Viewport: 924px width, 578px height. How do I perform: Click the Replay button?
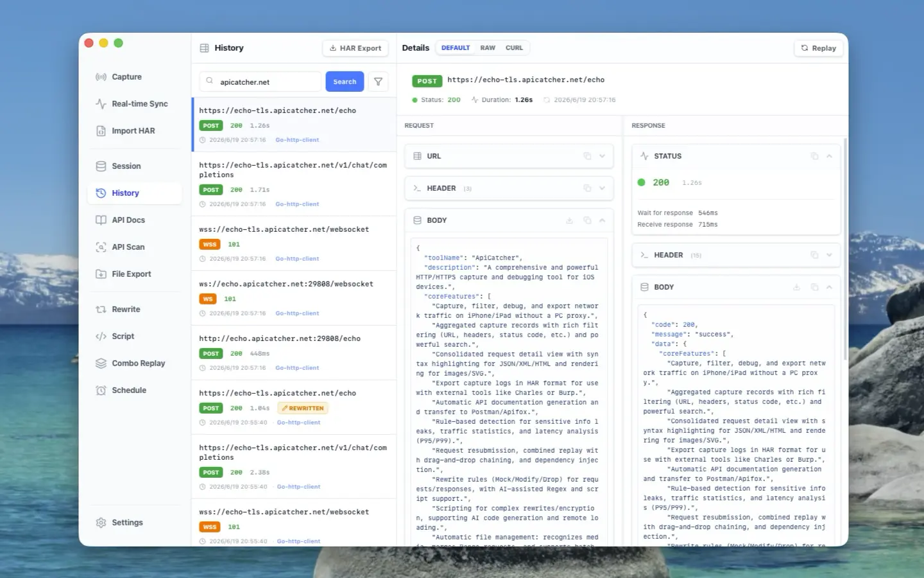tap(818, 48)
